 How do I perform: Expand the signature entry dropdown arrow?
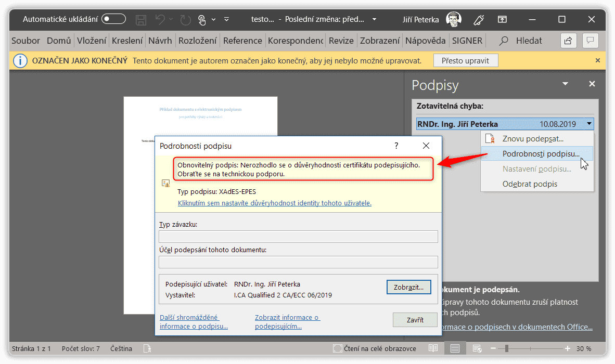[588, 124]
